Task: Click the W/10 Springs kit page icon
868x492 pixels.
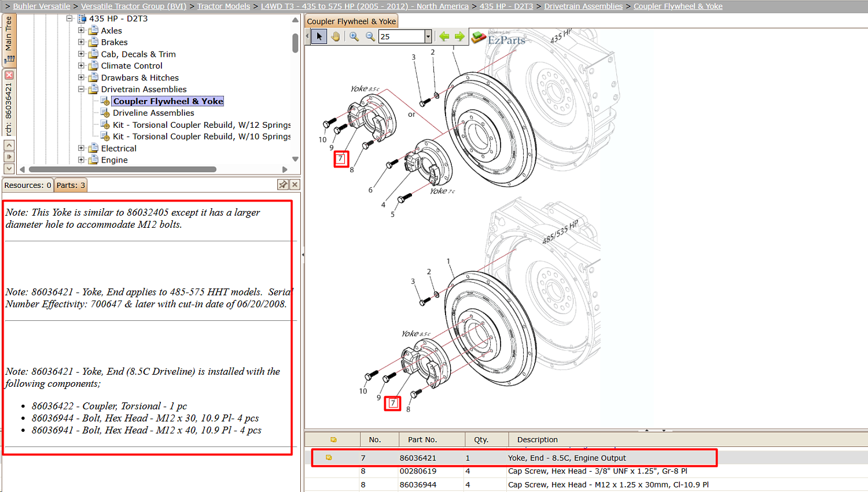Action: point(105,136)
